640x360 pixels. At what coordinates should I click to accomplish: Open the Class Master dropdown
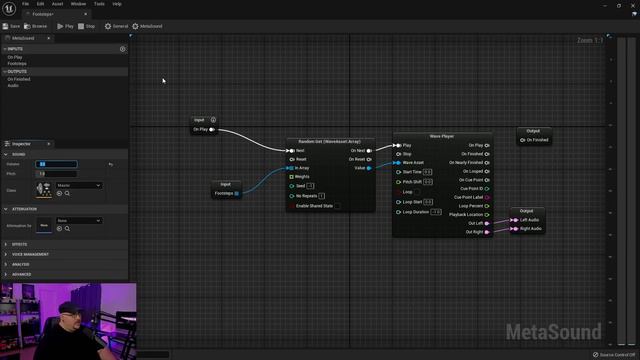(79, 185)
